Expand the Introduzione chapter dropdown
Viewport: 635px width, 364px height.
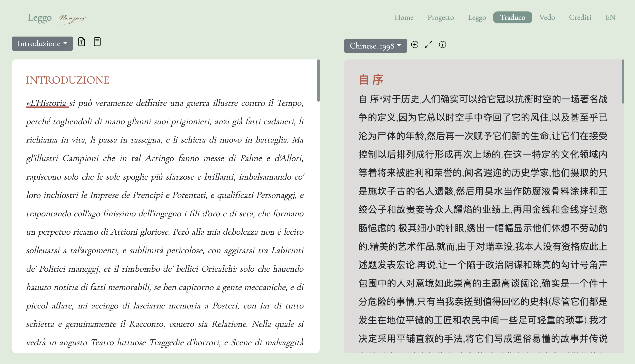(42, 44)
